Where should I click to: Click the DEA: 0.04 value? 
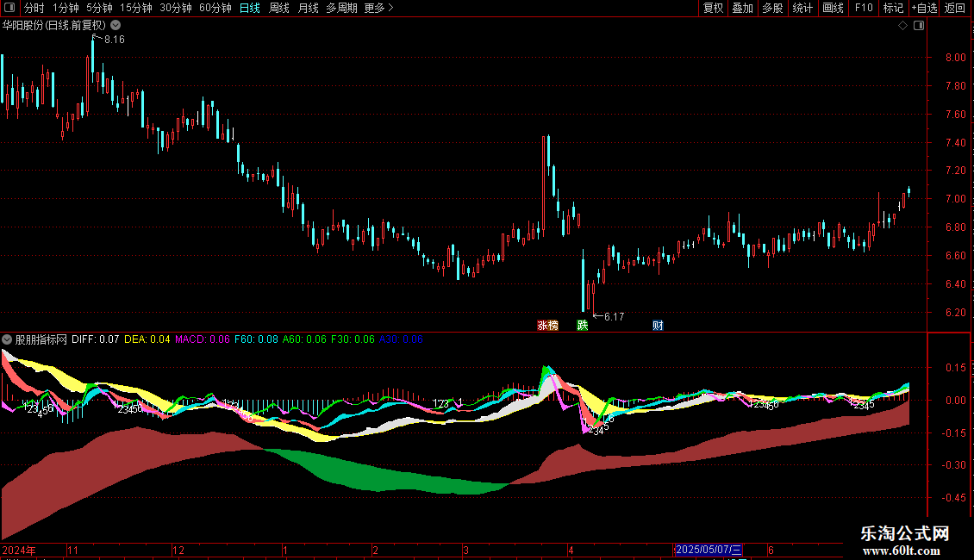(x=147, y=339)
